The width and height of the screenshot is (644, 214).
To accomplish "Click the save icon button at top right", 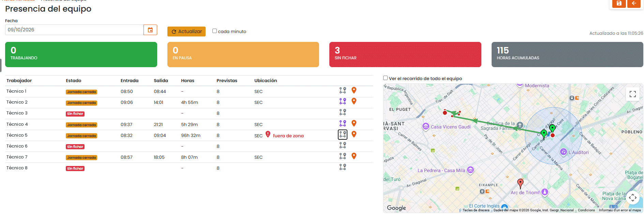I will point(619,3).
